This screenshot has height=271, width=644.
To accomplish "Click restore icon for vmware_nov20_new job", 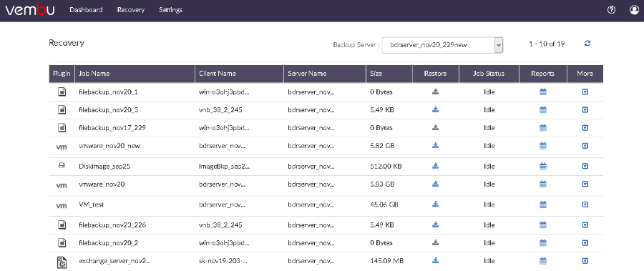I will pyautogui.click(x=436, y=145).
